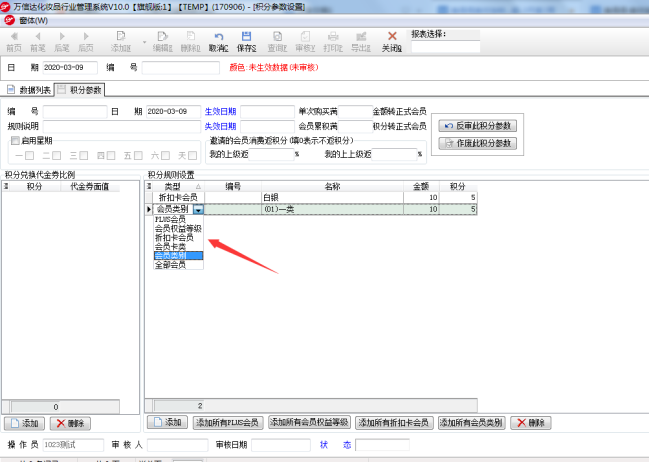This screenshot has height=462, width=649.
Task: Sort by the 类型 column header
Action: (x=178, y=187)
